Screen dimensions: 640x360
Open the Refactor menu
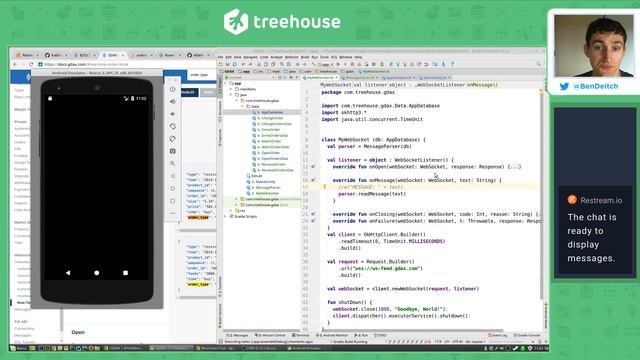(x=291, y=57)
